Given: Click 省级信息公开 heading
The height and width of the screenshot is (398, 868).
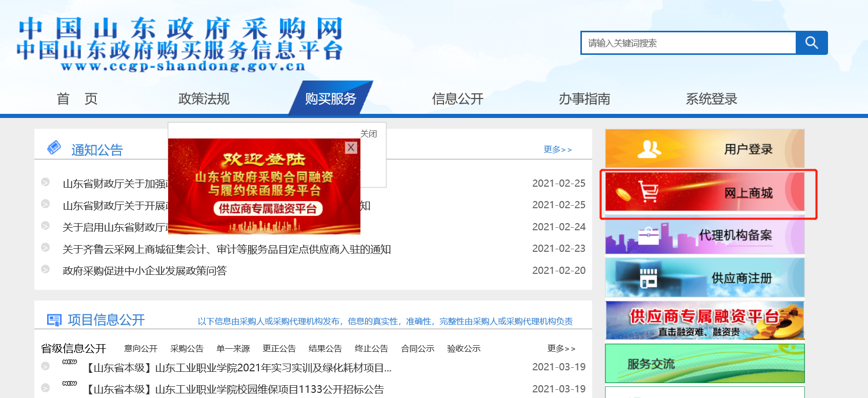Looking at the screenshot, I should [73, 349].
